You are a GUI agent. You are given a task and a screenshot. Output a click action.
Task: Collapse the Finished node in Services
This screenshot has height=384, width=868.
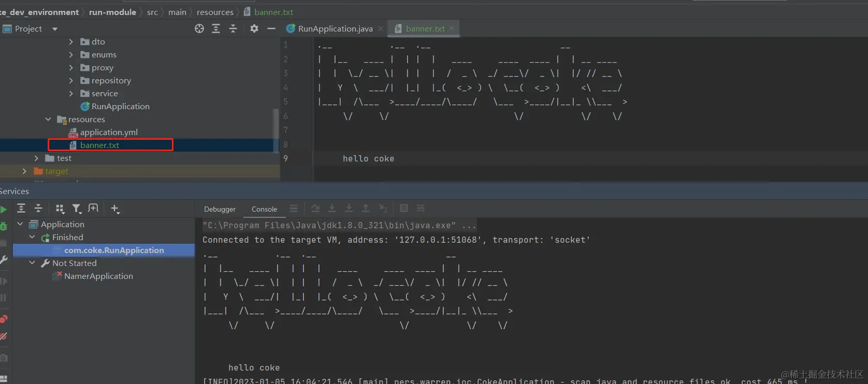(x=32, y=237)
